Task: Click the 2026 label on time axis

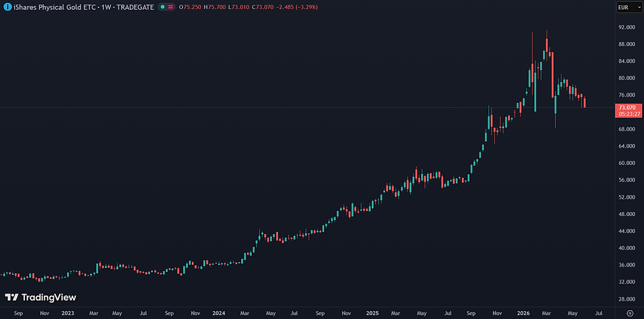Action: (x=523, y=313)
